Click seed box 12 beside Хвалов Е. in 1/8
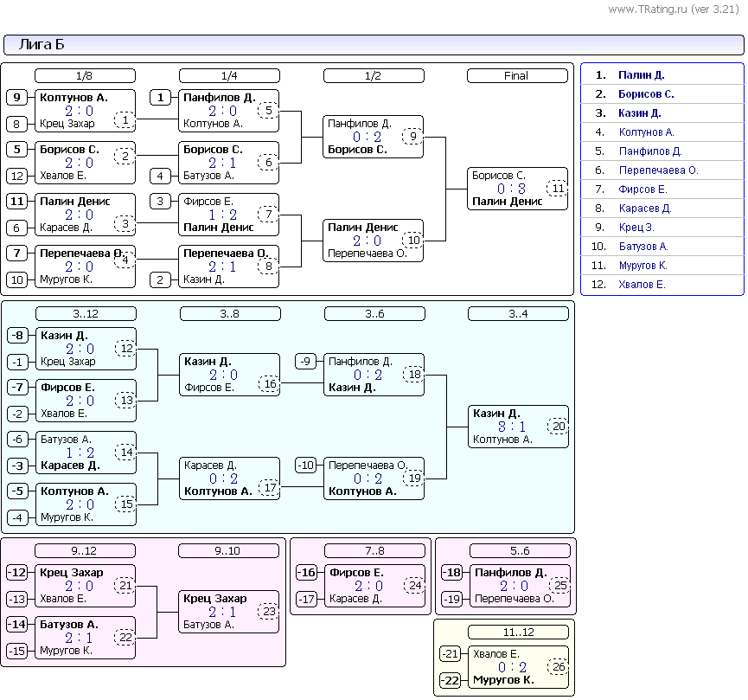 [16, 176]
